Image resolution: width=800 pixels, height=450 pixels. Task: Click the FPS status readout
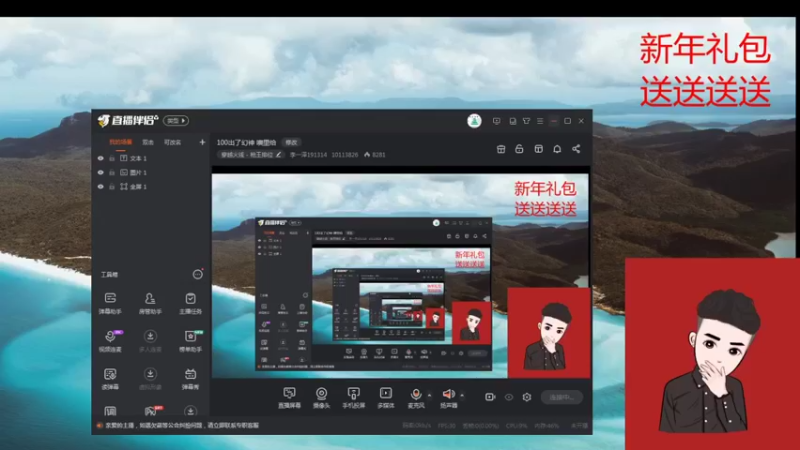pos(446,426)
